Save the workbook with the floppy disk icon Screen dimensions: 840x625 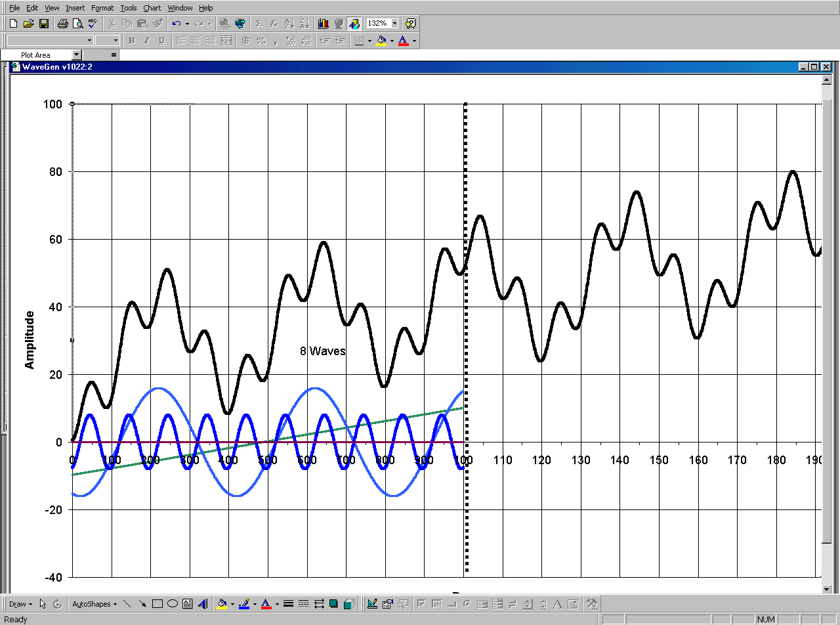point(44,24)
